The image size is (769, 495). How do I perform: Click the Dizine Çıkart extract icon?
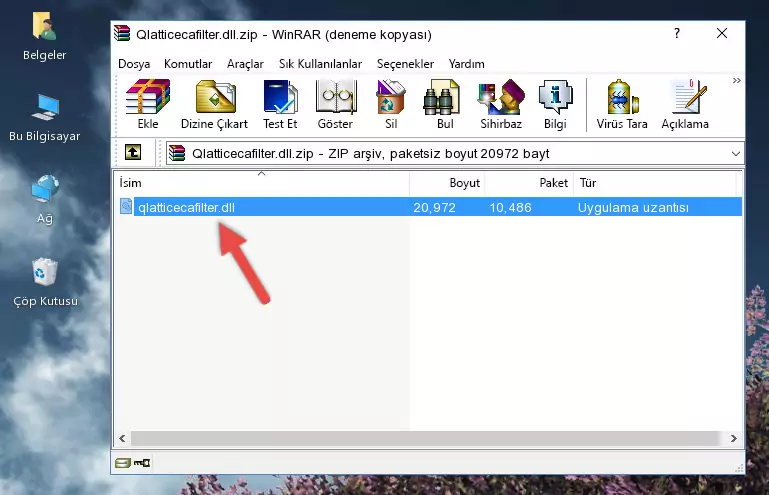[x=214, y=104]
